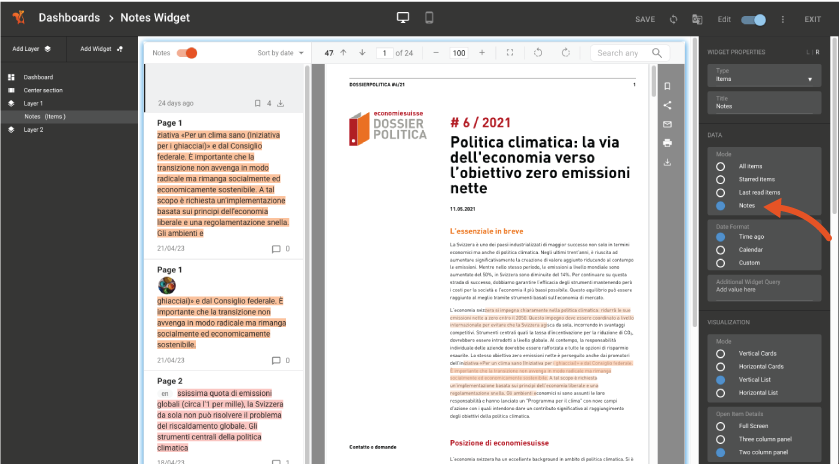Click bookmark icon in 24 days ago row
This screenshot has height=467, width=839.
[257, 103]
